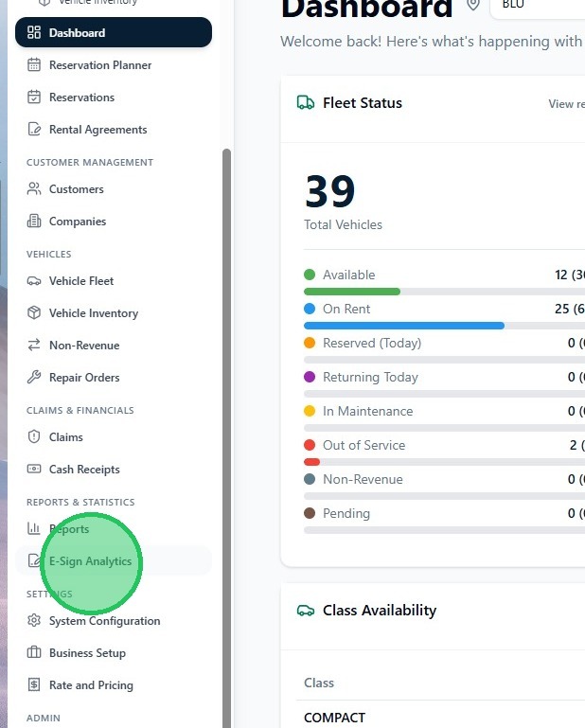Navigate to Cash Receipts
The image size is (585, 728).
point(114,469)
